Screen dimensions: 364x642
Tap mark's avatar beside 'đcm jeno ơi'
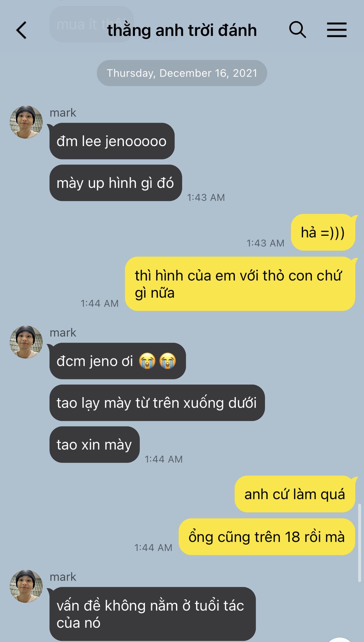point(26,342)
